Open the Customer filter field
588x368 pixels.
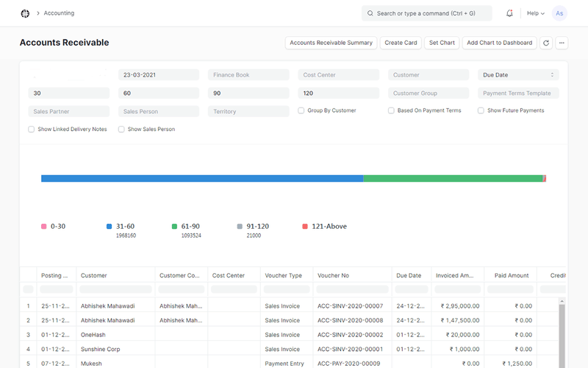[428, 75]
